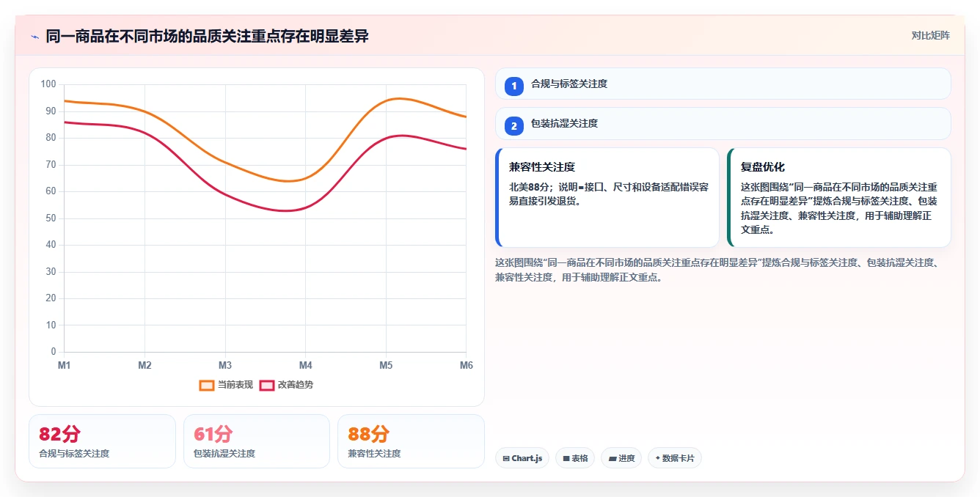Click the blue number 2 badge
This screenshot has height=497, width=980.
click(x=514, y=125)
